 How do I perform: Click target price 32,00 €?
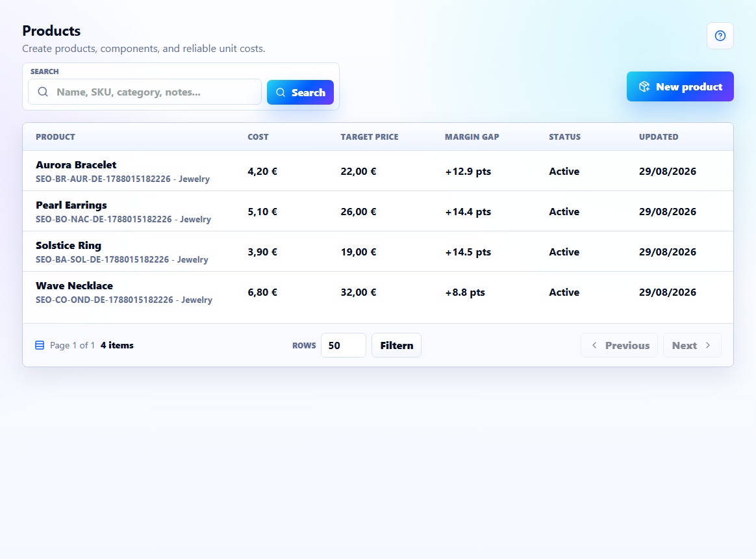click(359, 292)
